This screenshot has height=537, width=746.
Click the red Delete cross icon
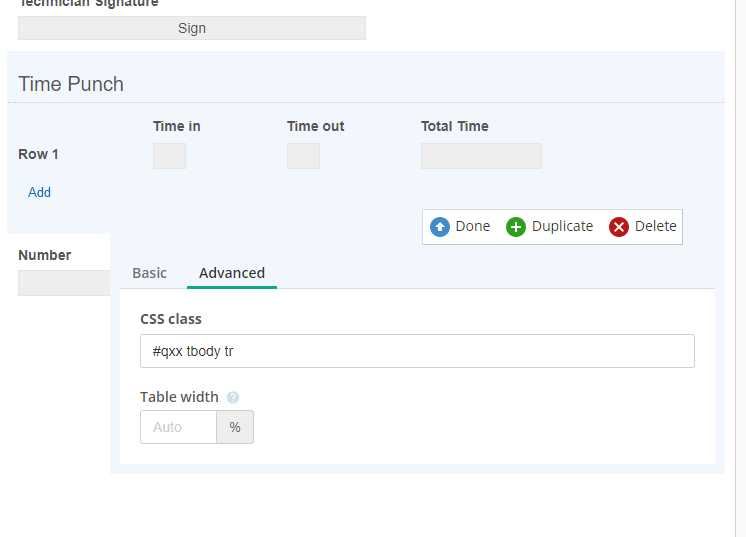pos(619,227)
